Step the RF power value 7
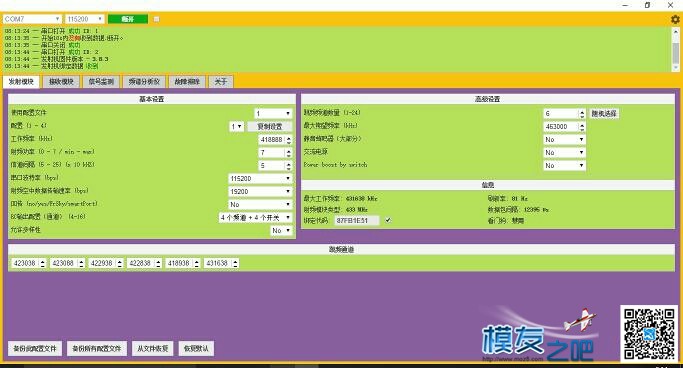The height and width of the screenshot is (368, 683). 289,152
